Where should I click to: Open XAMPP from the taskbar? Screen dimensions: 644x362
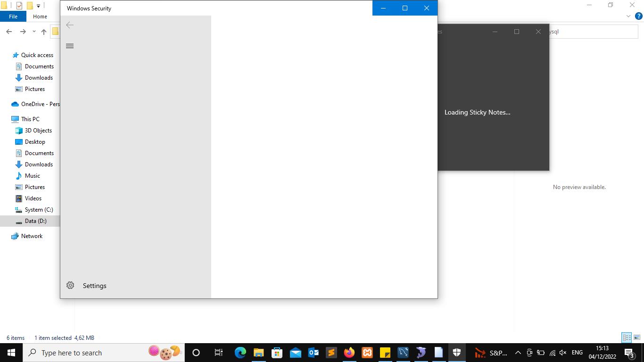367,353
